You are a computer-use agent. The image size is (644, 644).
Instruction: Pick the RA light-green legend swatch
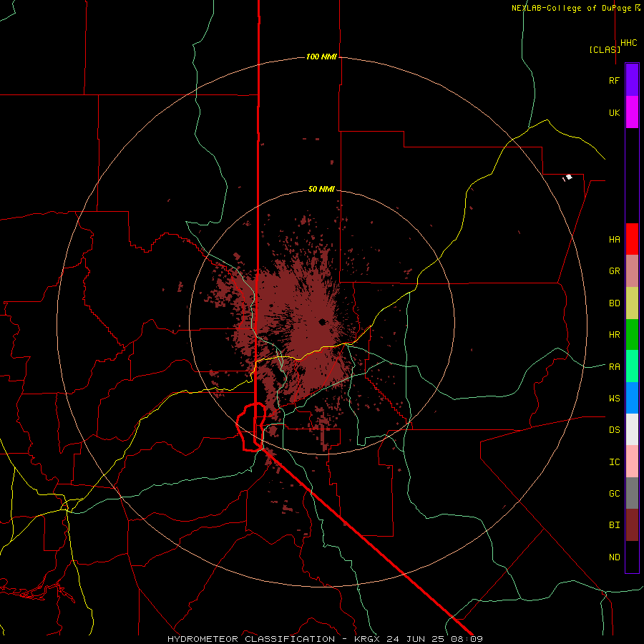pyautogui.click(x=632, y=366)
